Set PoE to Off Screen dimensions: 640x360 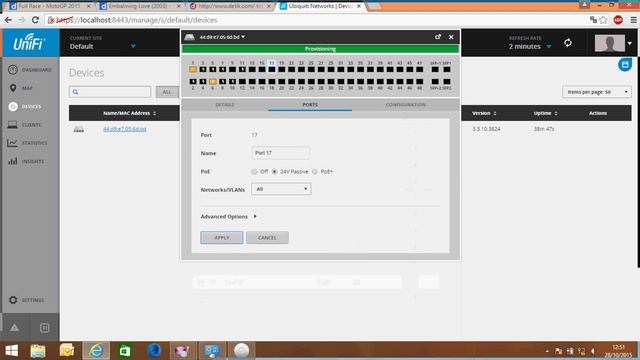click(254, 171)
